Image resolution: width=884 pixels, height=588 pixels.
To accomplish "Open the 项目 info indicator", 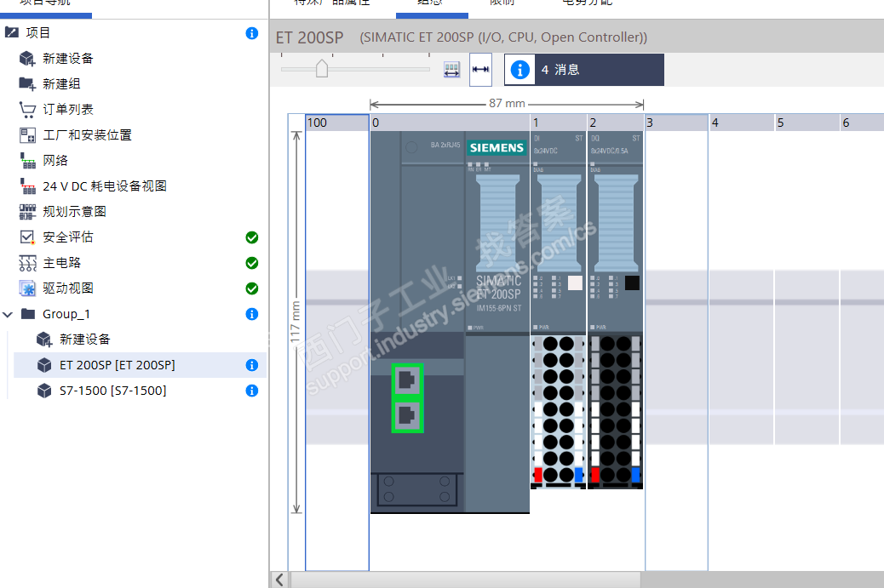I will [252, 33].
